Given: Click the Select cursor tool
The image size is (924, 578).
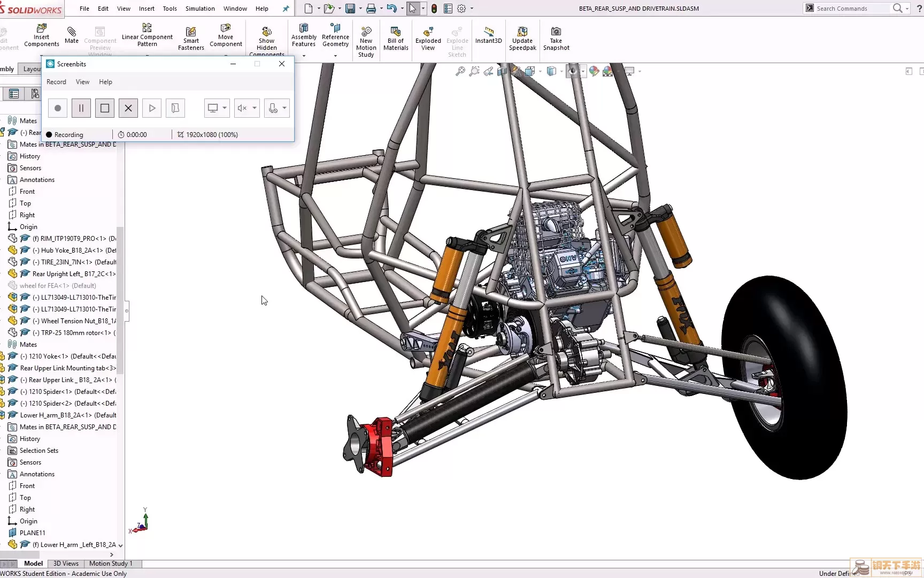Looking at the screenshot, I should pos(413,9).
